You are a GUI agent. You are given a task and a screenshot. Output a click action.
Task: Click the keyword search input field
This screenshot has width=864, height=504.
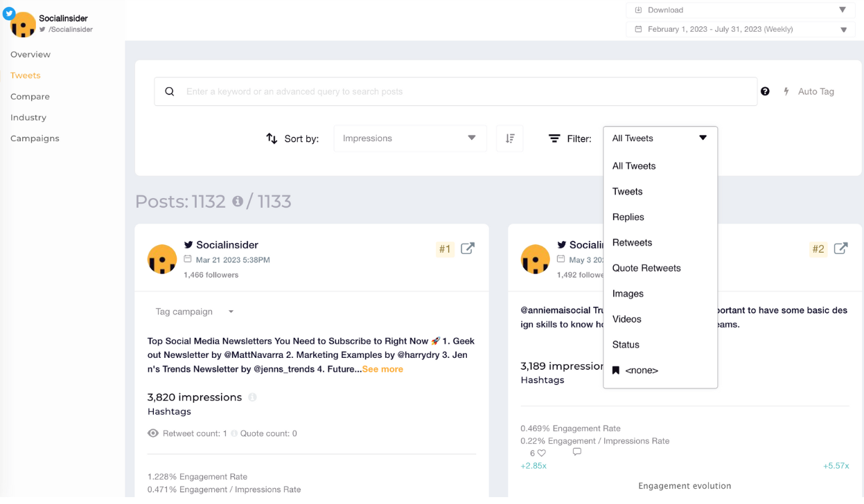456,91
